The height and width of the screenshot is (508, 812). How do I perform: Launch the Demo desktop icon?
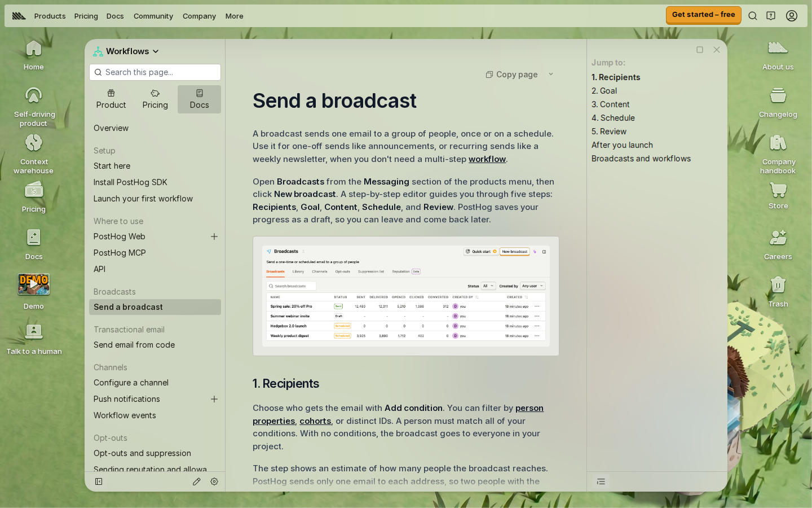pos(34,292)
